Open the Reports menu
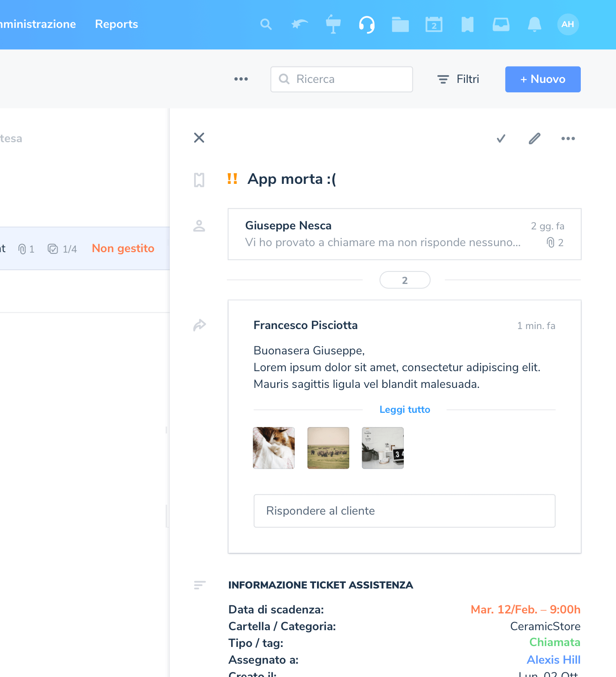 point(116,24)
